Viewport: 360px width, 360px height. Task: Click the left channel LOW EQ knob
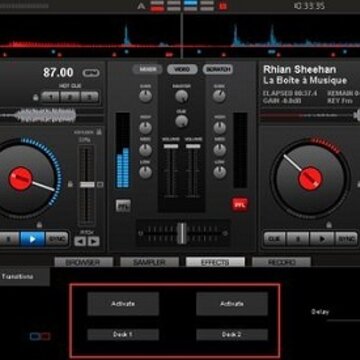pyautogui.click(x=145, y=172)
